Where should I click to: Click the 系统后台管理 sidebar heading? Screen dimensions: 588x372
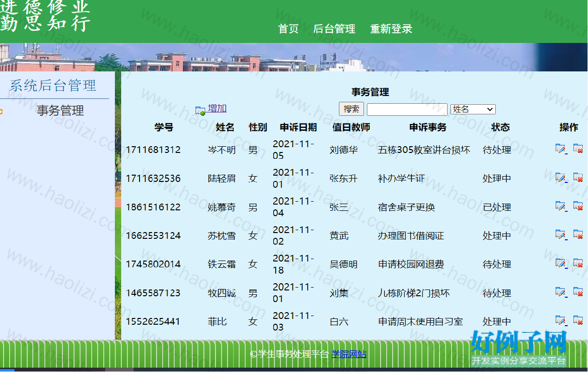click(x=53, y=86)
